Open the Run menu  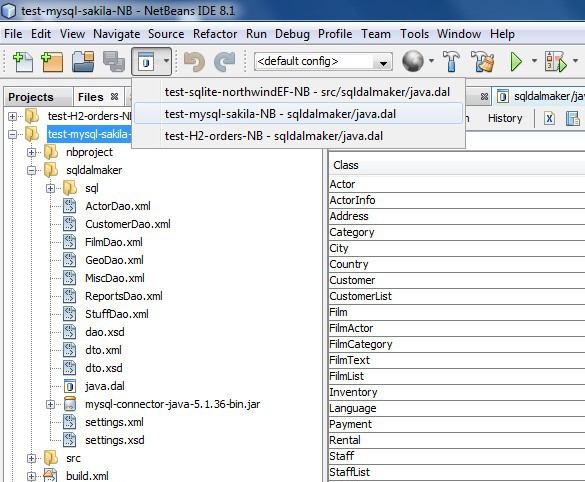(x=256, y=34)
